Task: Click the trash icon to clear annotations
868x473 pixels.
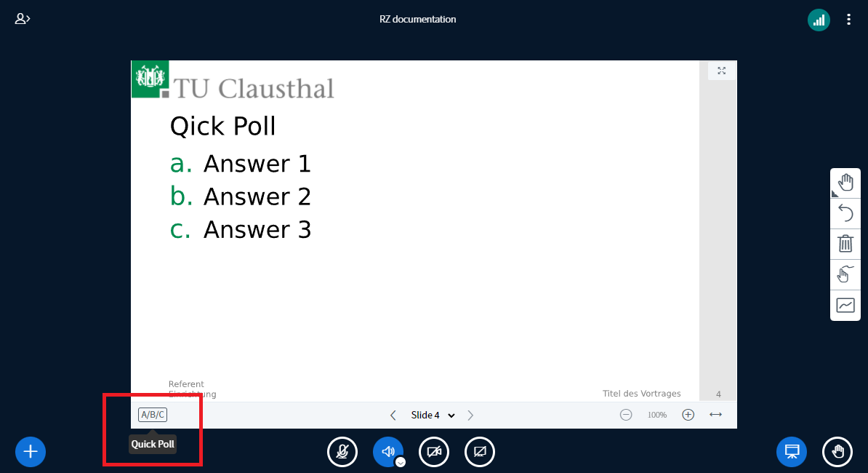Action: [x=845, y=244]
